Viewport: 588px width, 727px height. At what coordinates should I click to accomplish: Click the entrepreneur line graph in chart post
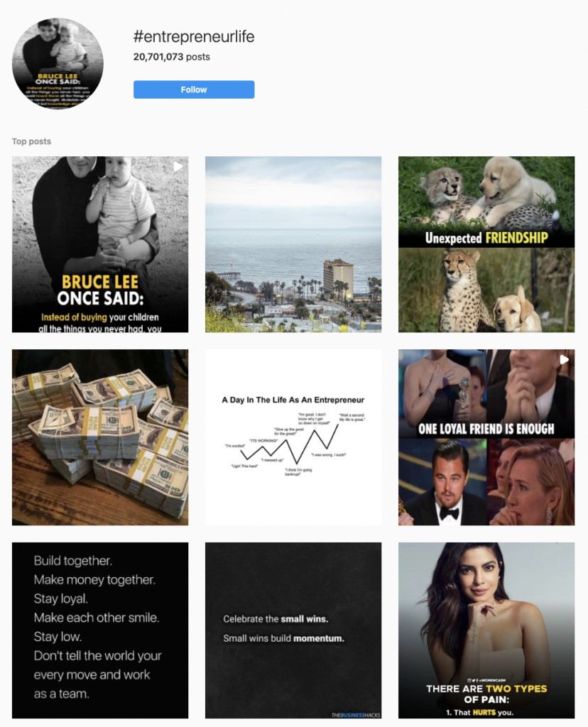290,444
